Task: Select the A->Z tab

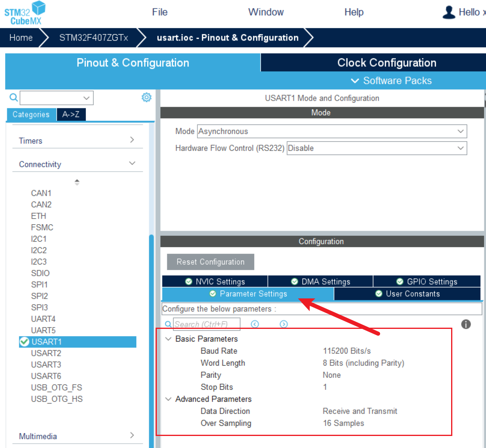Action: pyautogui.click(x=71, y=114)
